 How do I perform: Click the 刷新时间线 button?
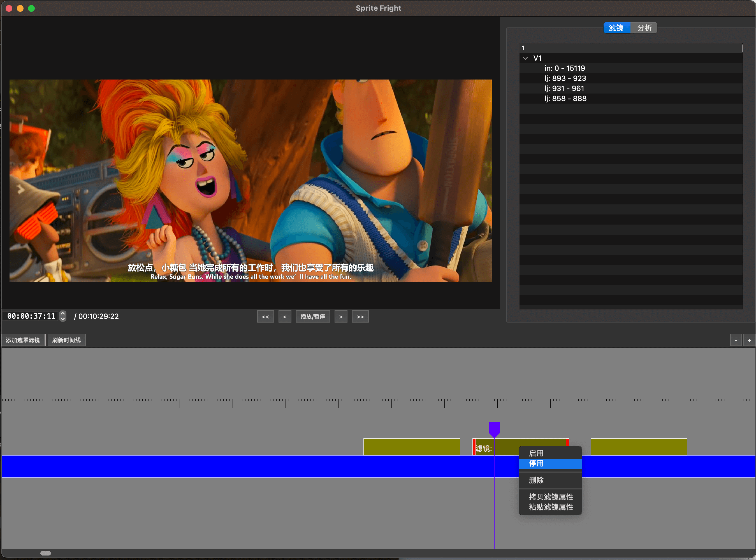[x=66, y=340]
